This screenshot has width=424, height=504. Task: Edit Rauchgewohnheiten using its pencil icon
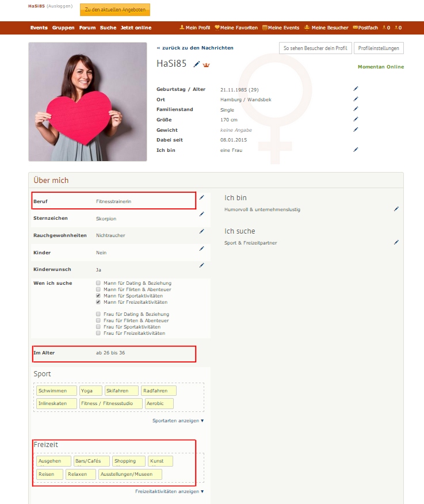click(x=201, y=231)
